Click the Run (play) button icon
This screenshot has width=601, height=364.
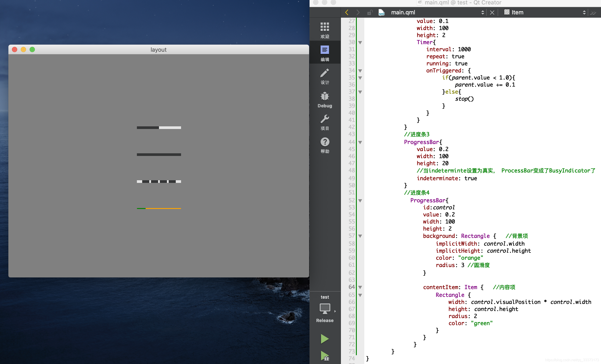pyautogui.click(x=325, y=339)
